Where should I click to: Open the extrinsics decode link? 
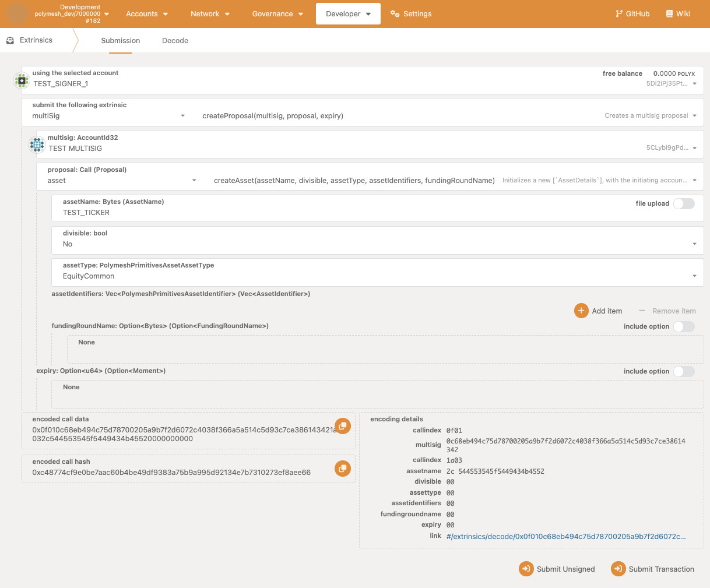point(565,536)
